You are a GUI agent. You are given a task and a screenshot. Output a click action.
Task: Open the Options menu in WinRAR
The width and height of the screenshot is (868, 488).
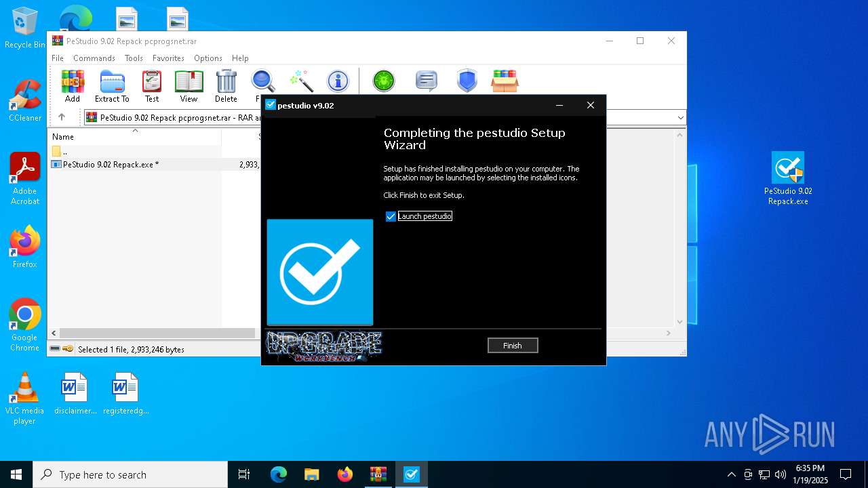(x=208, y=58)
